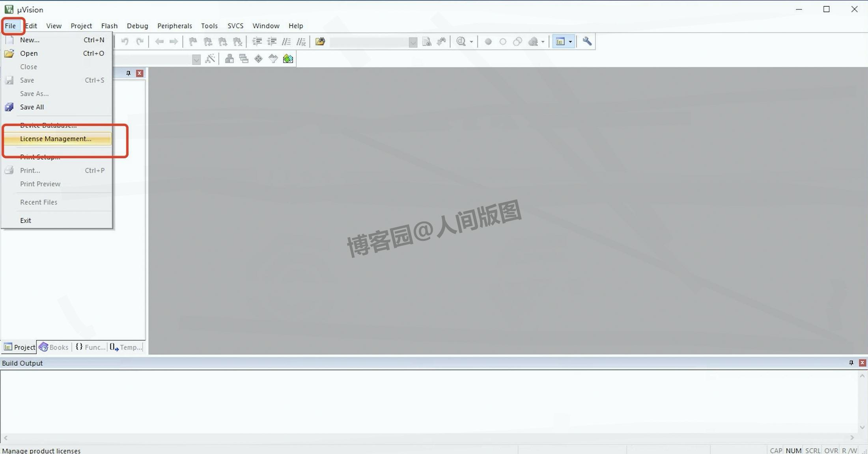Insert a bookmark using the bookmark icon
The image size is (868, 454).
click(192, 41)
